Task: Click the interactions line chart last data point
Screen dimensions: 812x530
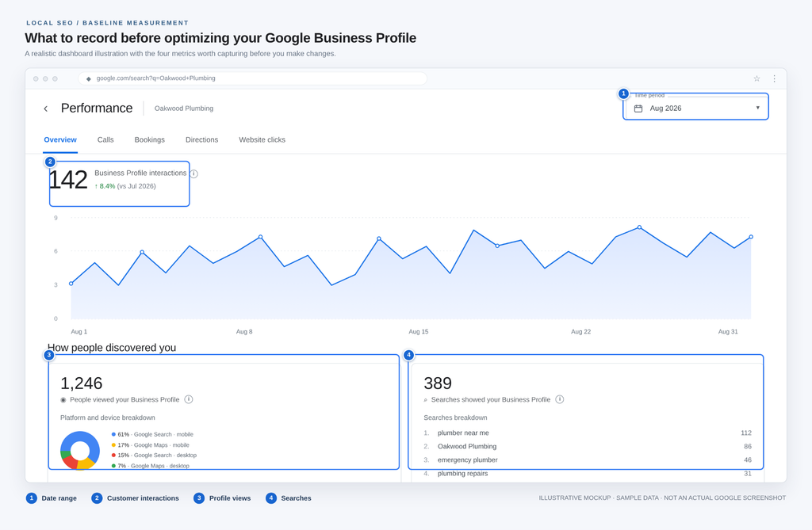Action: pos(751,237)
